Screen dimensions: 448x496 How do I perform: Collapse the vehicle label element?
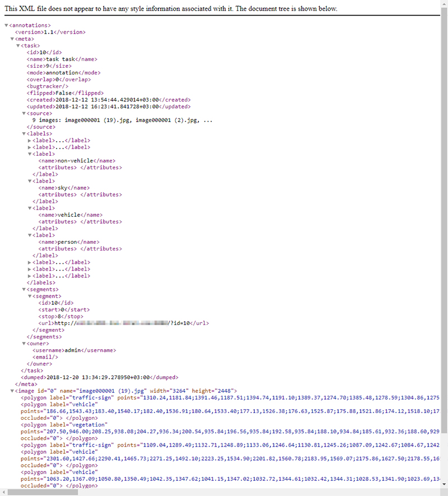pyautogui.click(x=30, y=208)
